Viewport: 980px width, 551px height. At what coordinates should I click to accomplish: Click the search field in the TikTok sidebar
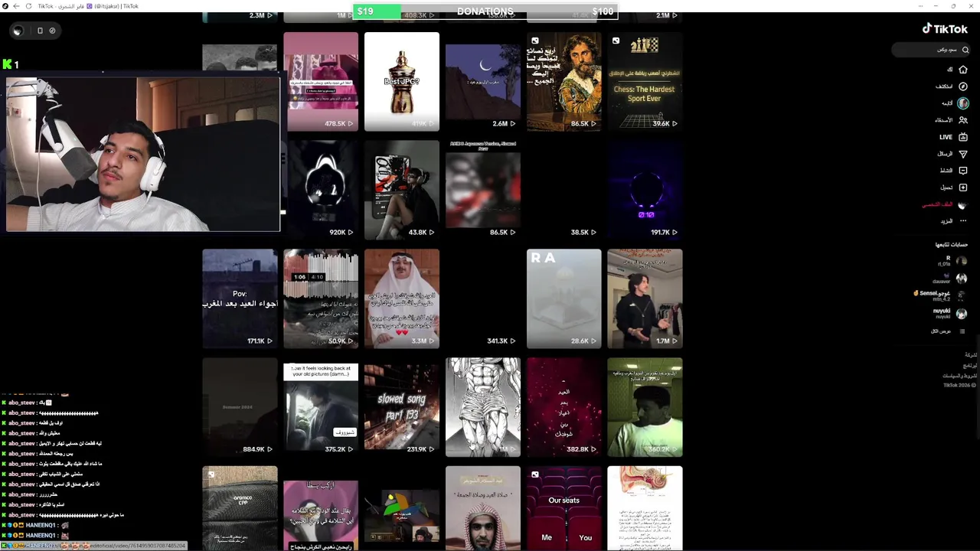click(931, 50)
